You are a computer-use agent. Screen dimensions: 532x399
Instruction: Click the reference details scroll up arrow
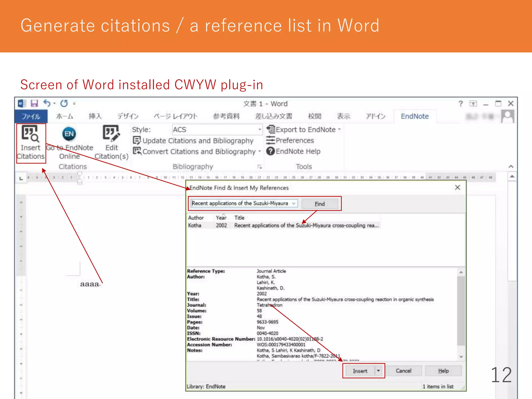tap(461, 272)
